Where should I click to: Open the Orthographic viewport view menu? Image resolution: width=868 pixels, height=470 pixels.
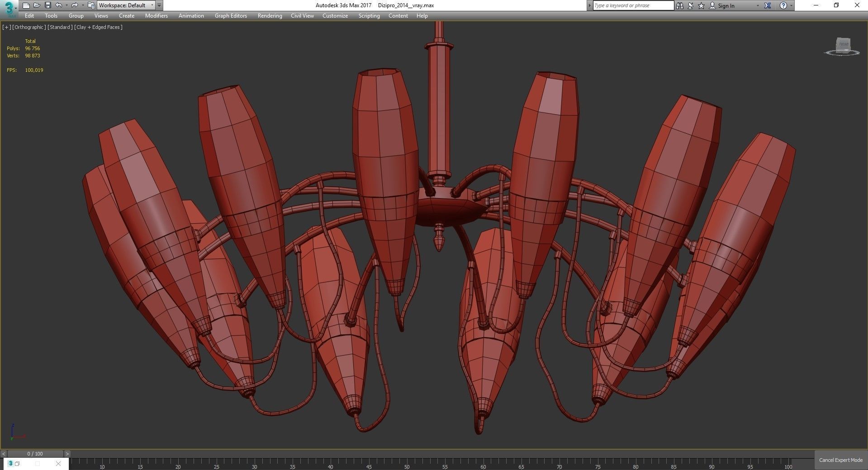pos(29,27)
